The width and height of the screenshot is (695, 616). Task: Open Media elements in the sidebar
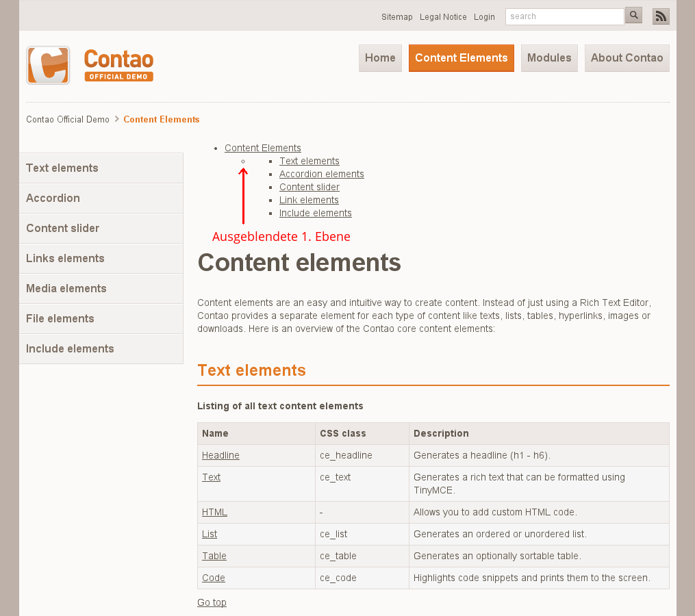[66, 289]
